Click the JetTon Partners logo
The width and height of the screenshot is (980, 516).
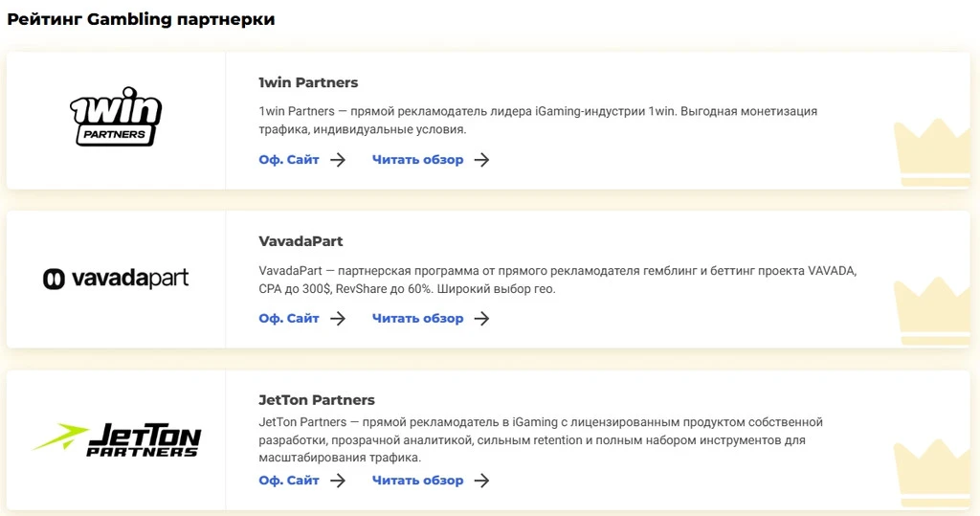point(117,439)
